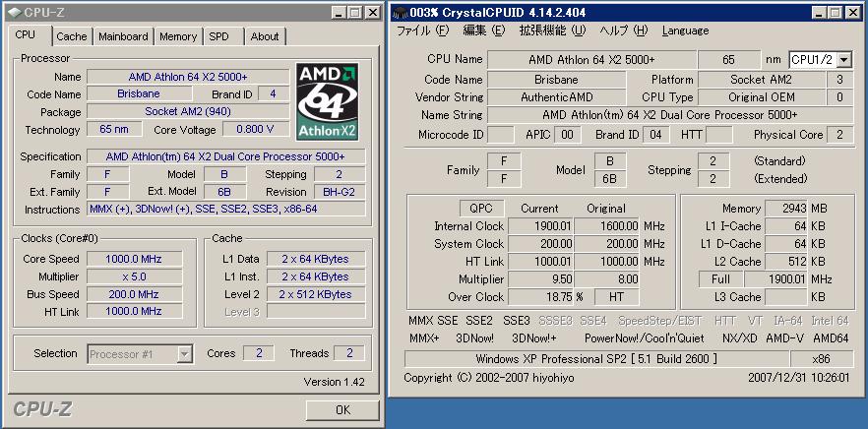The image size is (868, 429).
Task: Click the Name String field in CrystalCPUID
Action: tap(670, 114)
